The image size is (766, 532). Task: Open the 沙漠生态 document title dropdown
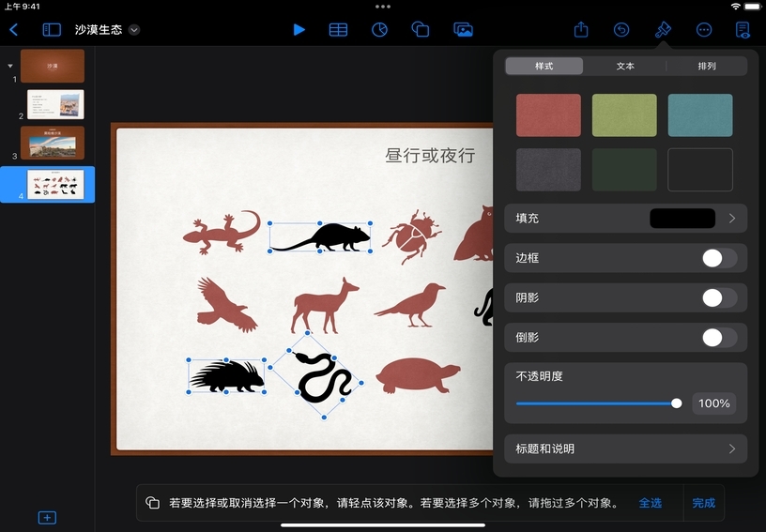click(134, 30)
